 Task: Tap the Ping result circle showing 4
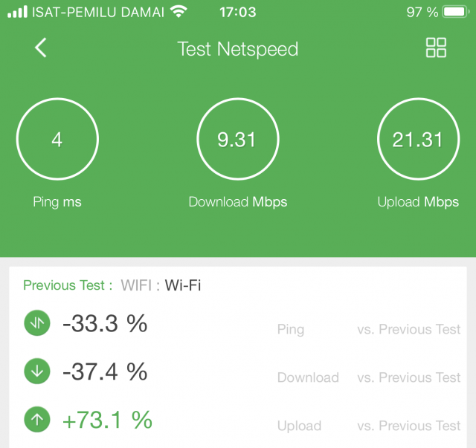pos(57,139)
